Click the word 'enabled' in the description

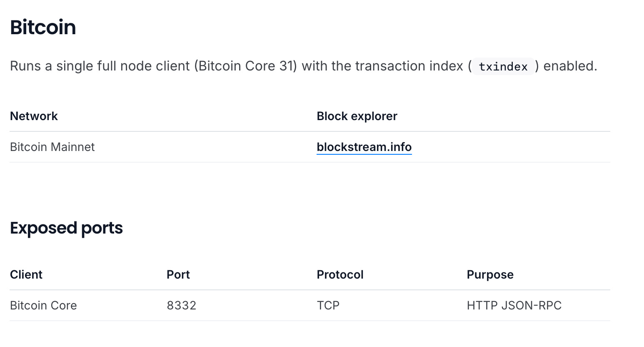568,66
